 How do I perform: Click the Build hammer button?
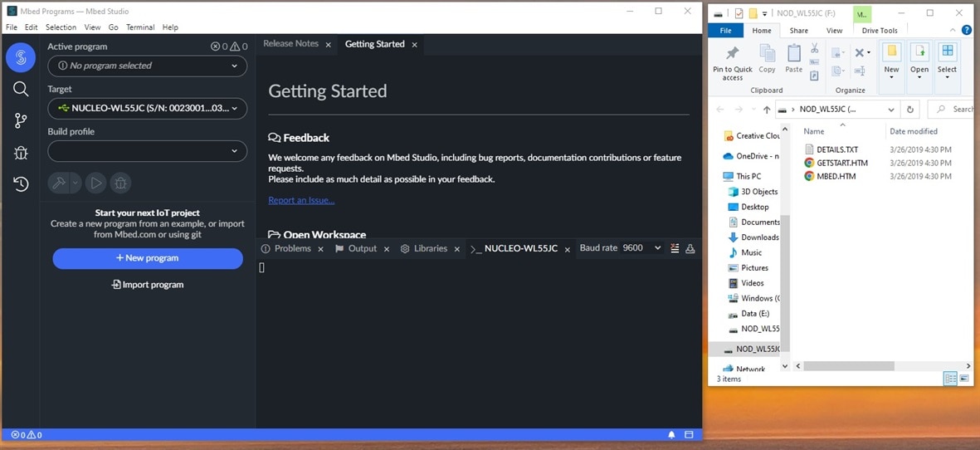tap(59, 183)
